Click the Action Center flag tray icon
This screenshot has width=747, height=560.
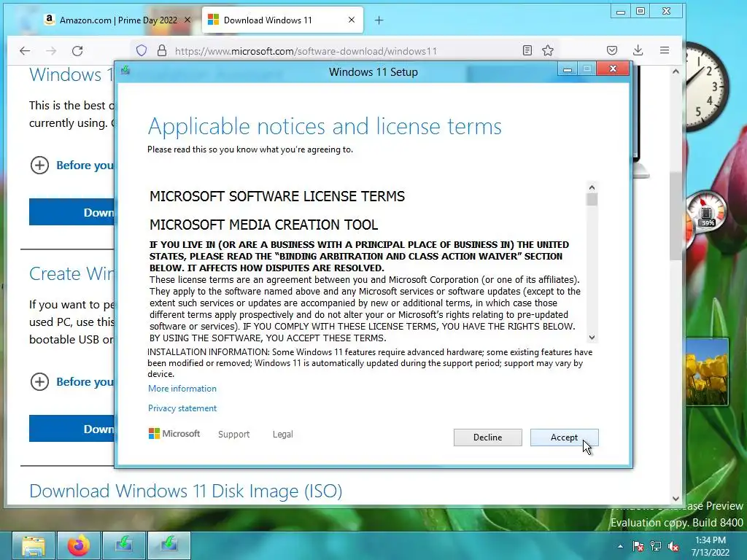(x=638, y=546)
